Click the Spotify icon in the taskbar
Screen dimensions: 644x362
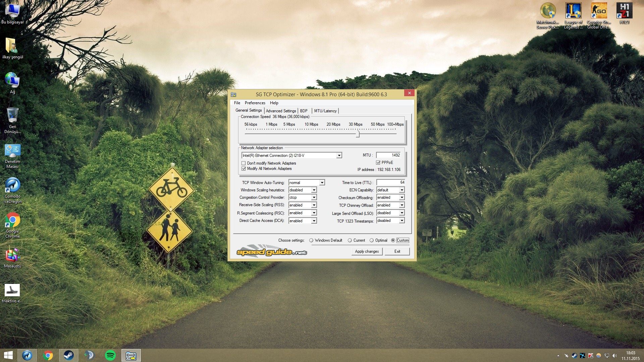[110, 355]
